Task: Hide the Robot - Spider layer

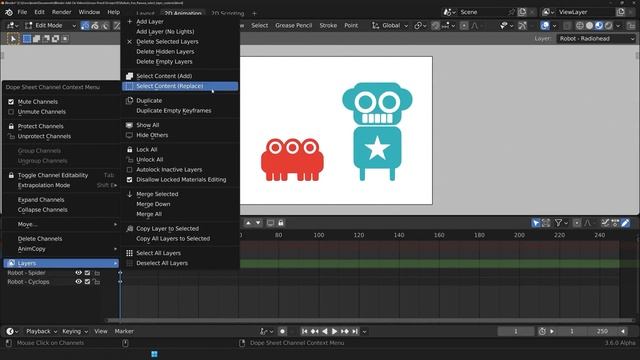Action: 78,273
